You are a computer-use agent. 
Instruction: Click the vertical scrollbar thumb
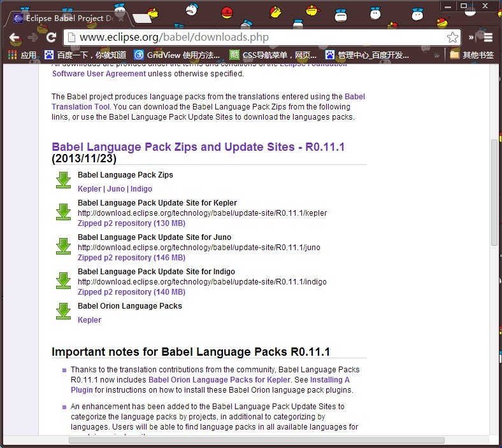click(x=494, y=192)
